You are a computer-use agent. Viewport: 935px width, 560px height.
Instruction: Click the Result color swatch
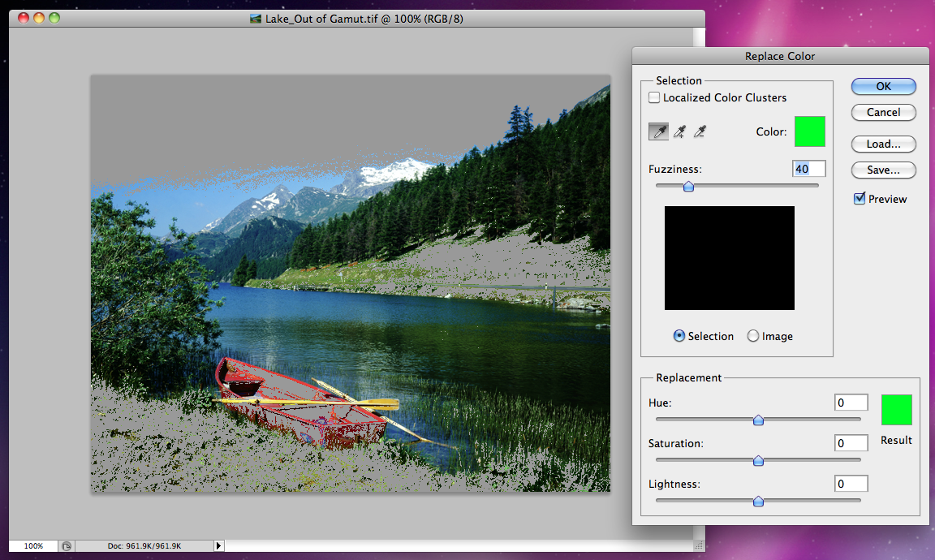(x=896, y=410)
